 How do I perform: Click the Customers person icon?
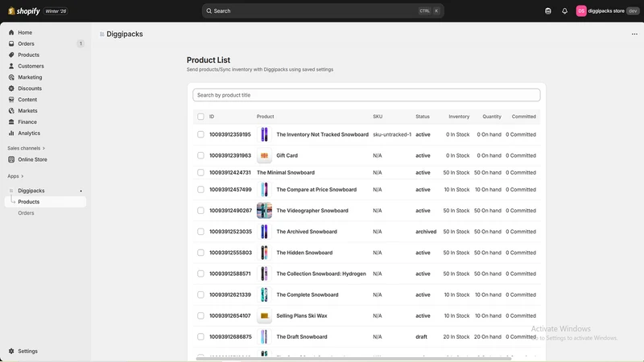click(x=11, y=66)
